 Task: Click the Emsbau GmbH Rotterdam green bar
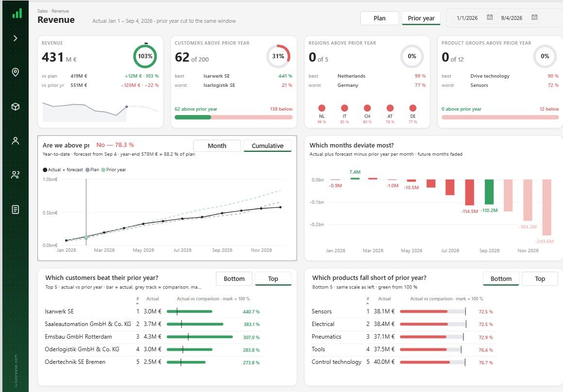199,337
